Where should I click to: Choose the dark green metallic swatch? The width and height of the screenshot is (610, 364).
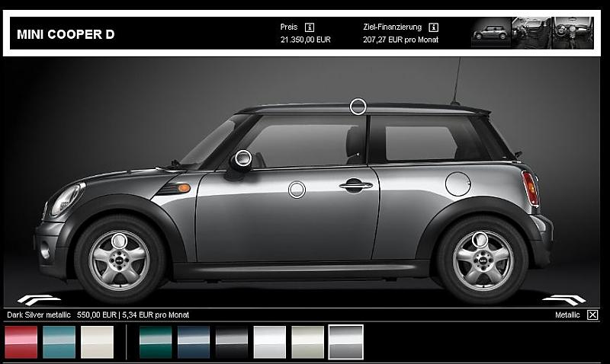pyautogui.click(x=156, y=342)
